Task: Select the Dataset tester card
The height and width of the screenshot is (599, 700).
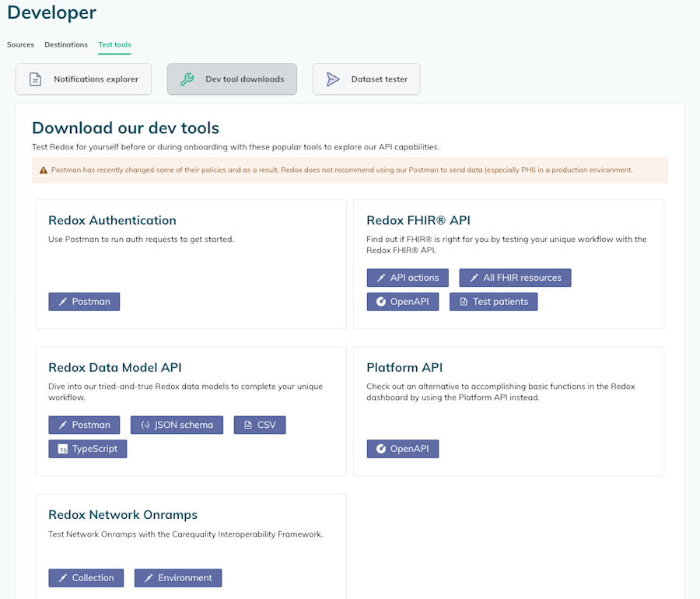Action: 366,79
